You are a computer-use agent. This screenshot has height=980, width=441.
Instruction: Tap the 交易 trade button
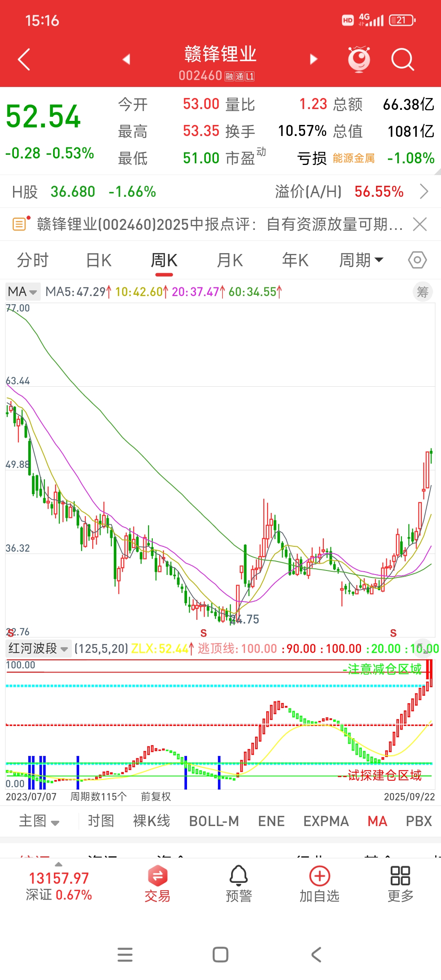[157, 884]
